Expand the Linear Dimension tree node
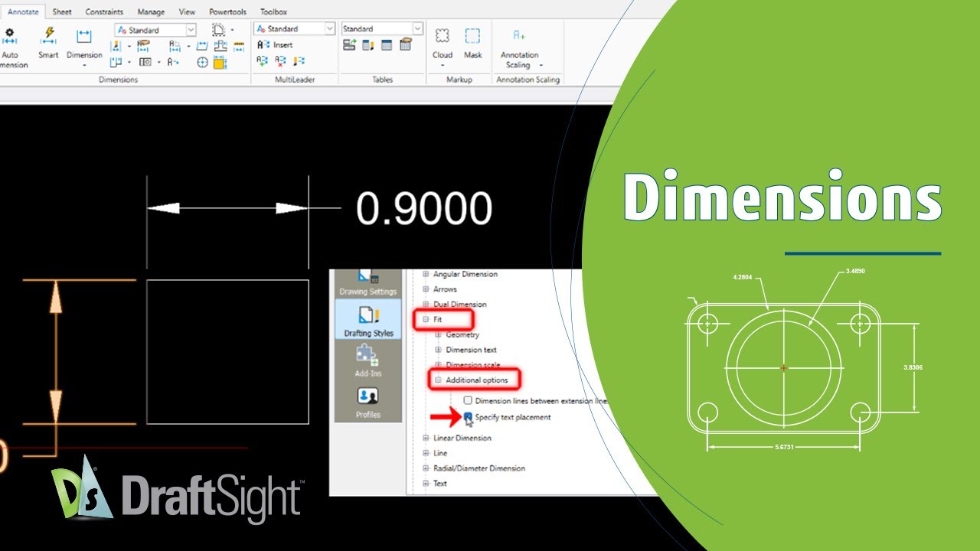The image size is (980, 551). point(426,438)
